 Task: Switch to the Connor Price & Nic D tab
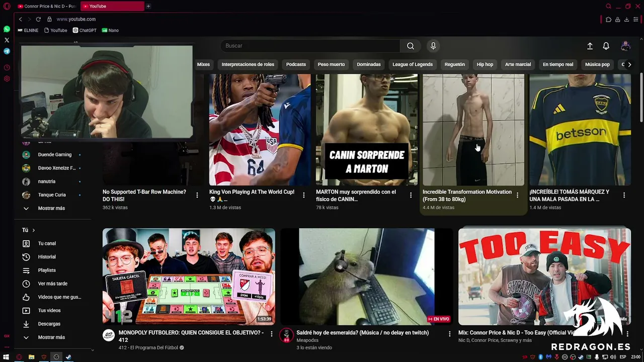[47, 6]
